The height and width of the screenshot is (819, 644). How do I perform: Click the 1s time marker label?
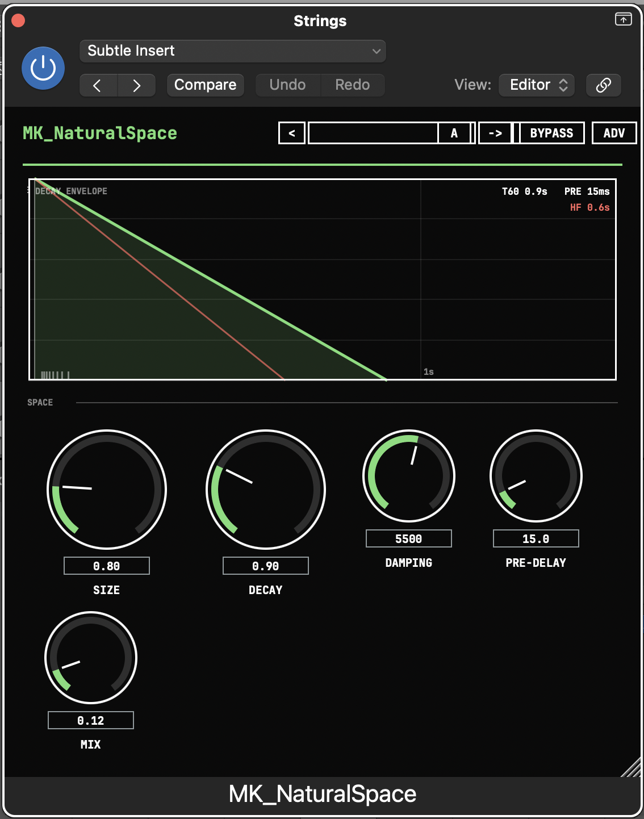pyautogui.click(x=429, y=371)
